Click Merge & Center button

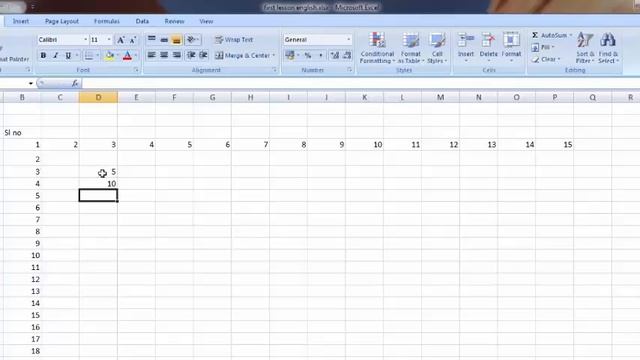242,55
